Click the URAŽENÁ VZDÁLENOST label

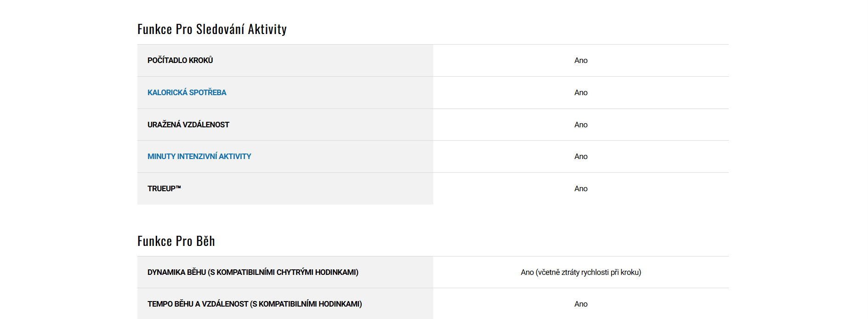[188, 125]
